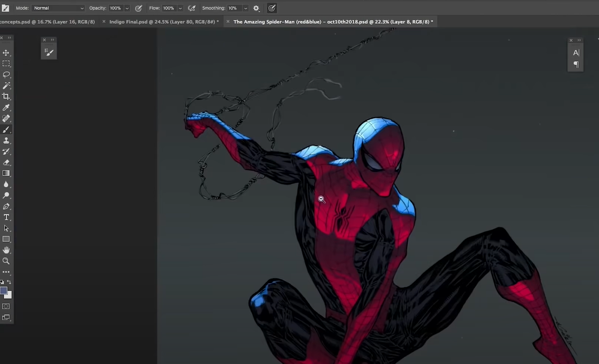Screen dimensions: 599x364
Task: Toggle pressure control for brush size
Action: coord(272,8)
